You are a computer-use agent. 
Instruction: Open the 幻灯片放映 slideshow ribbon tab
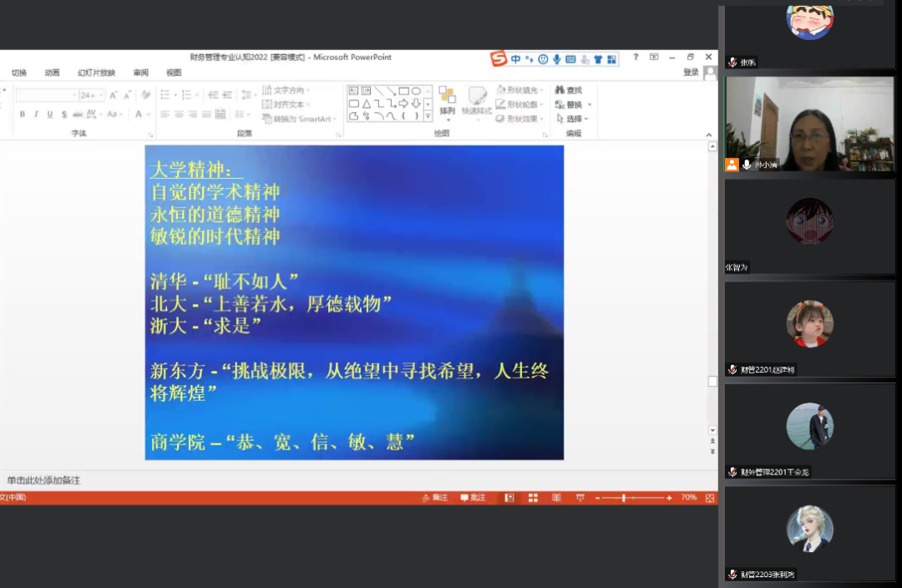pos(97,73)
